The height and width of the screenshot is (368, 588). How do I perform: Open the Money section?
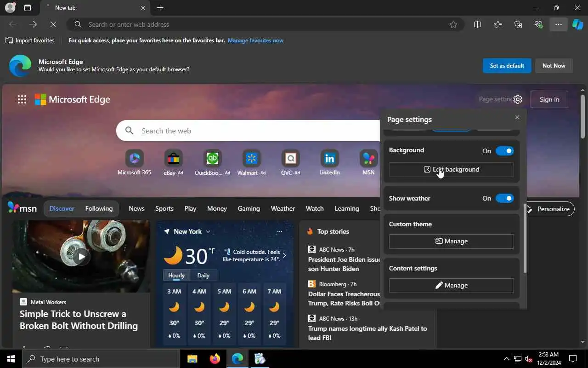(217, 208)
